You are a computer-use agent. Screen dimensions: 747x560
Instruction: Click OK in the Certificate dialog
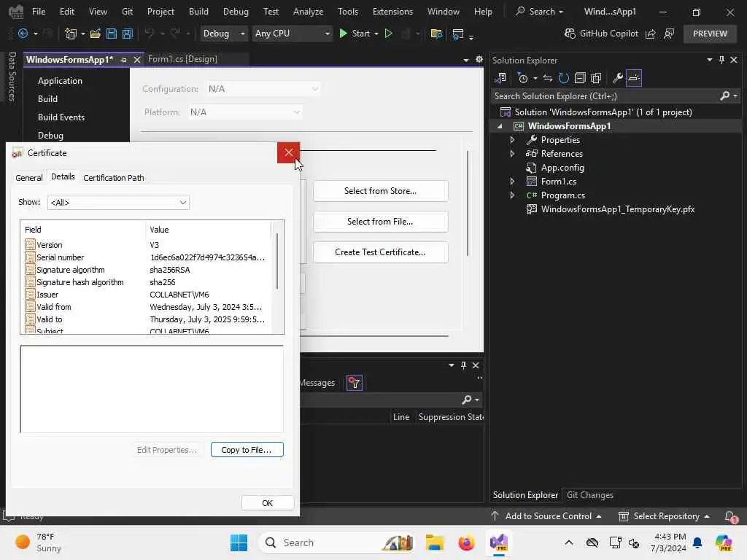click(x=267, y=503)
